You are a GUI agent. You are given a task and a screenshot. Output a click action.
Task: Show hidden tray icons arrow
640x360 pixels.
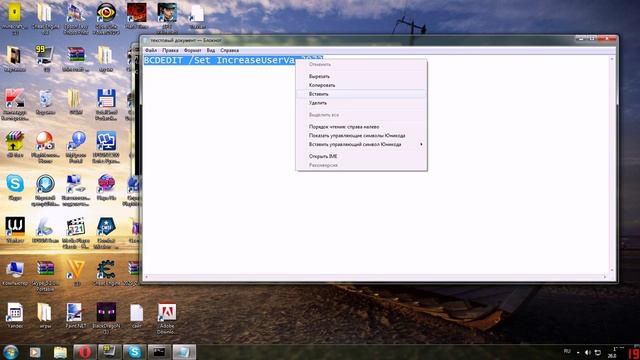click(x=578, y=352)
